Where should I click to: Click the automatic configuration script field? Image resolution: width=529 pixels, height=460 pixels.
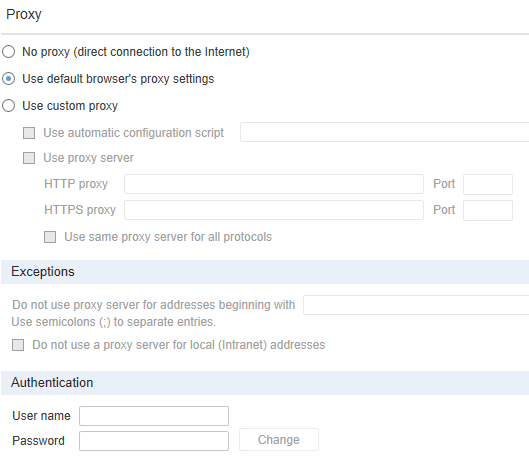tap(384, 132)
